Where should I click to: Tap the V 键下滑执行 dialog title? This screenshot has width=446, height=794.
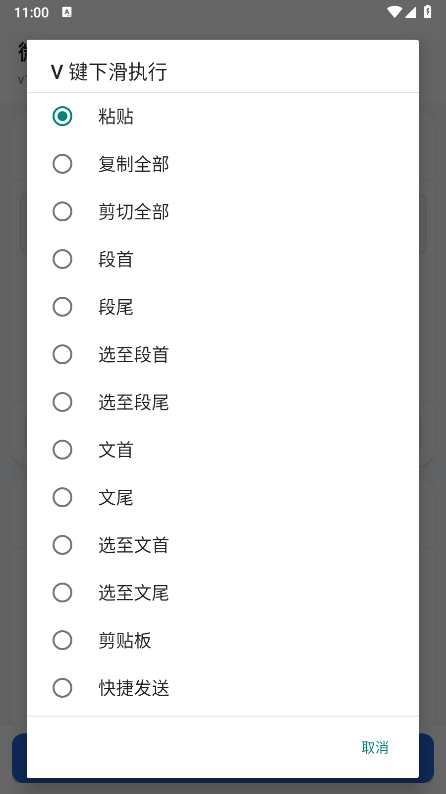point(109,72)
